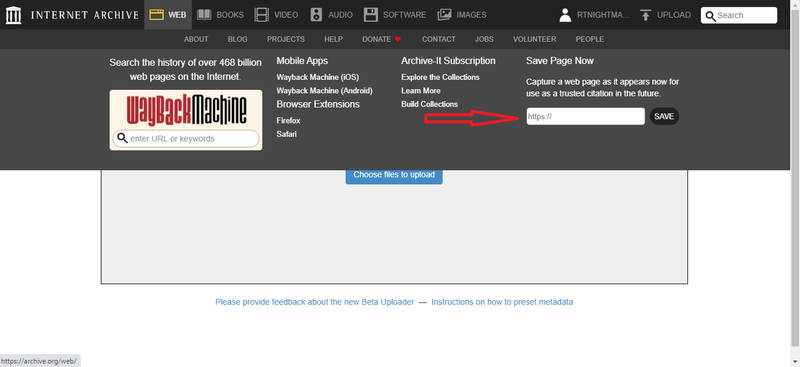Screen dimensions: 800x367
Task: Select the BOOKS label in navigation
Action: point(230,15)
